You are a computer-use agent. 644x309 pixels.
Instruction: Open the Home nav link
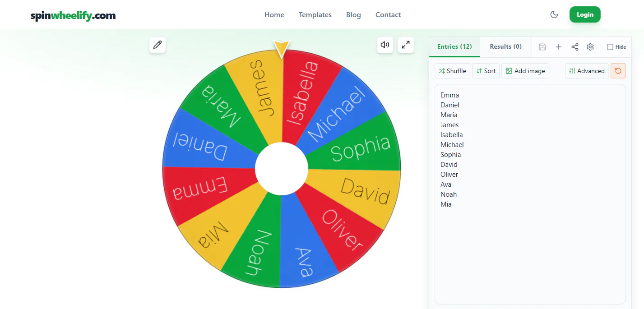click(274, 15)
